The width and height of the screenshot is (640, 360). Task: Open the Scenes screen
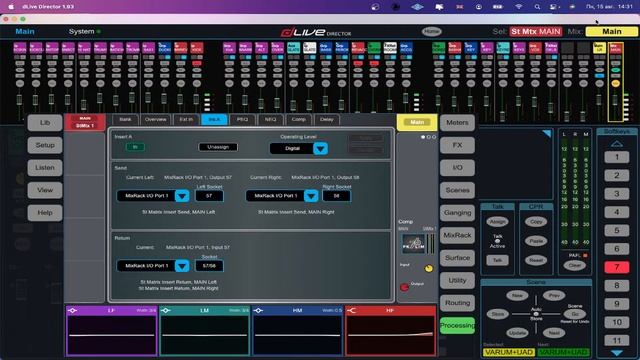pyautogui.click(x=458, y=190)
